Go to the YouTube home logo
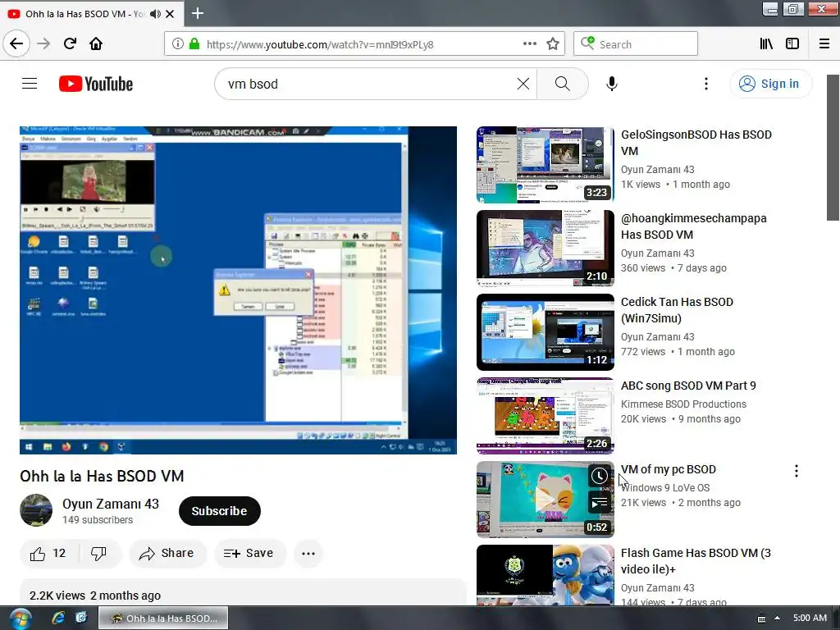The width and height of the screenshot is (840, 630). [x=96, y=84]
